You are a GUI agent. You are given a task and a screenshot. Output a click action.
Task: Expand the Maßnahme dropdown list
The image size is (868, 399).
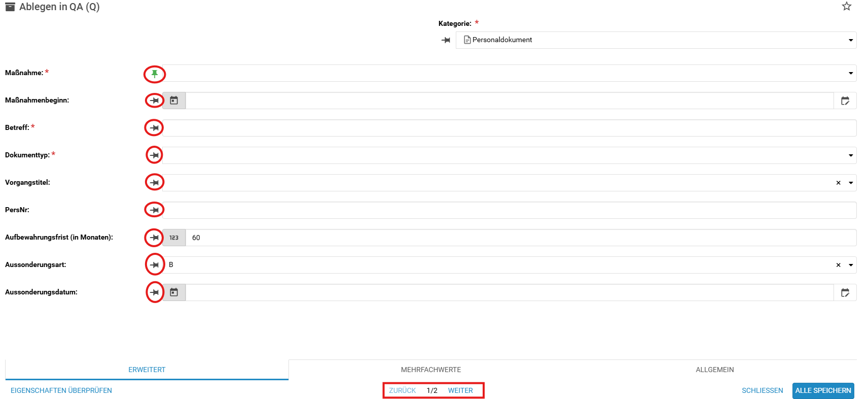point(850,73)
